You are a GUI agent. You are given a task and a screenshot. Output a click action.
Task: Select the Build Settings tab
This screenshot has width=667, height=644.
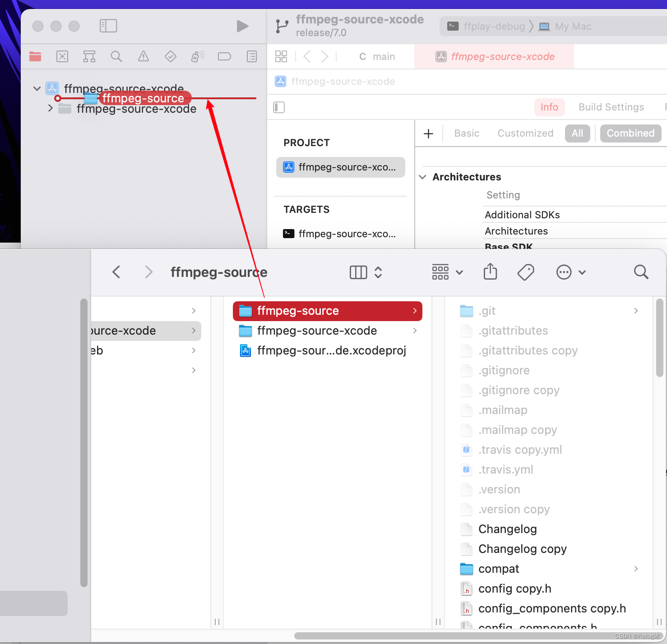click(x=611, y=107)
